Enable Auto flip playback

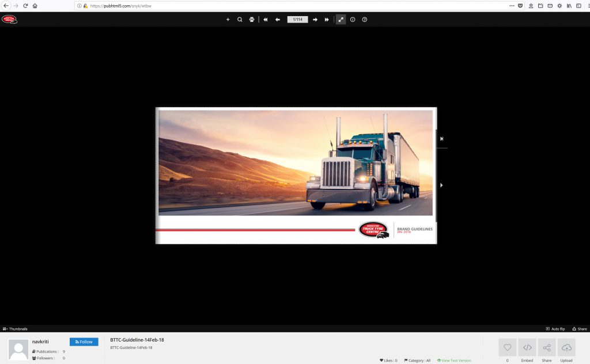(555, 329)
